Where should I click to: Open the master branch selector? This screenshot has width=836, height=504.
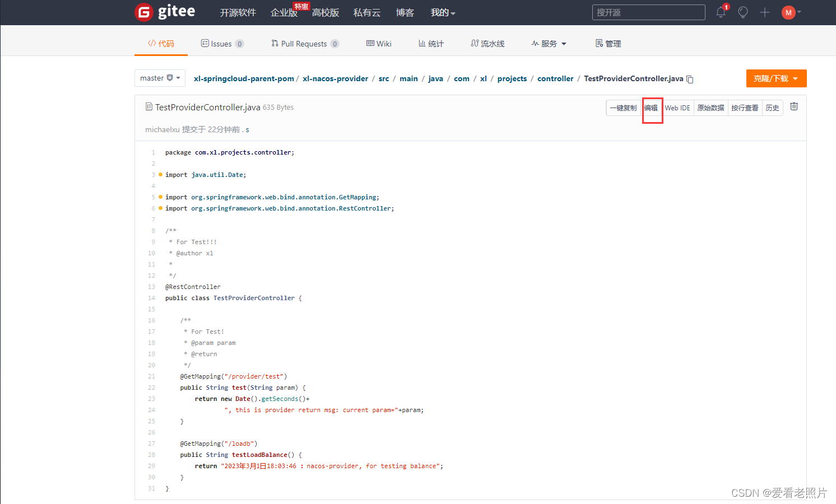pyautogui.click(x=160, y=78)
